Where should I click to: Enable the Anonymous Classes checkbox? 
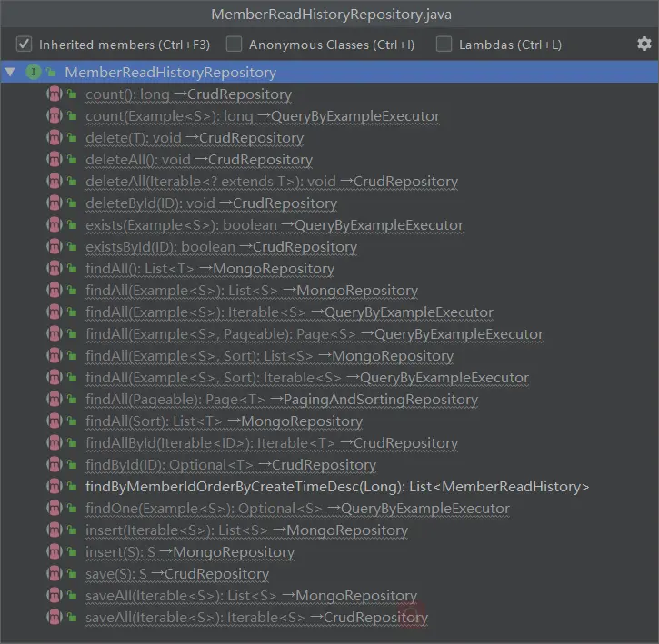click(x=234, y=45)
